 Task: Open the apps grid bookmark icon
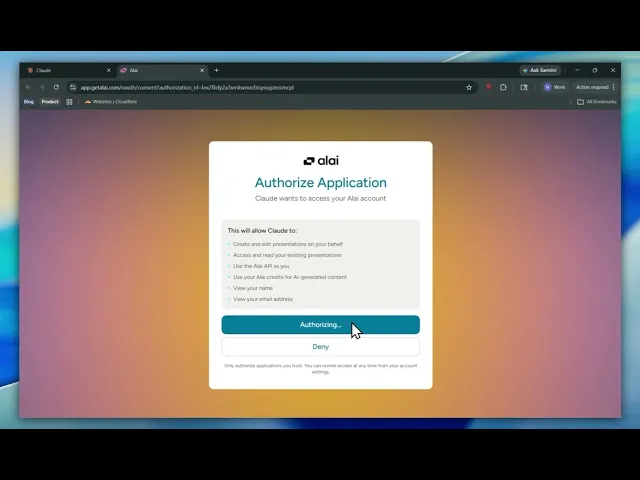(x=69, y=102)
